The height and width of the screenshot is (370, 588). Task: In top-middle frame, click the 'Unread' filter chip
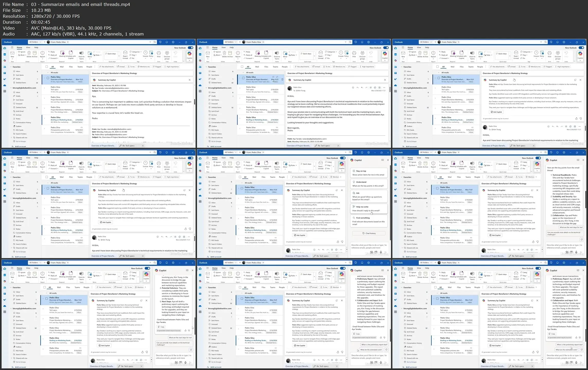point(316,67)
